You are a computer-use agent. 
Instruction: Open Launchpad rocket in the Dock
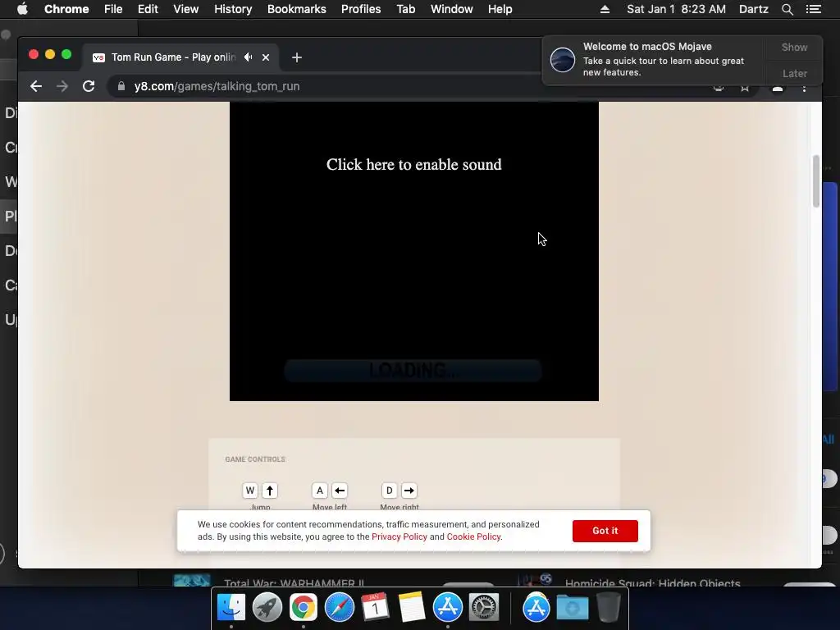(267, 607)
